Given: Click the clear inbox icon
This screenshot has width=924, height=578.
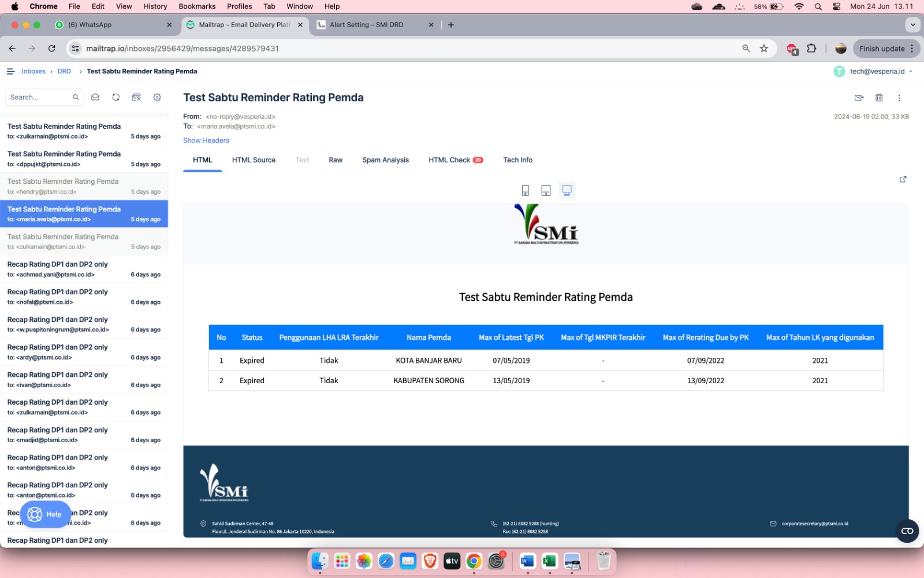Looking at the screenshot, I should tap(136, 97).
